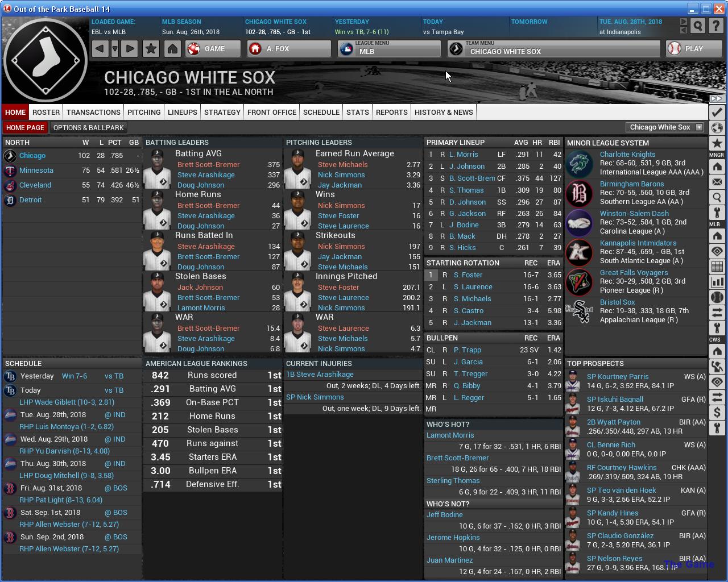Switch to the STRATEGY tab
Image resolution: width=728 pixels, height=582 pixels.
pos(222,113)
